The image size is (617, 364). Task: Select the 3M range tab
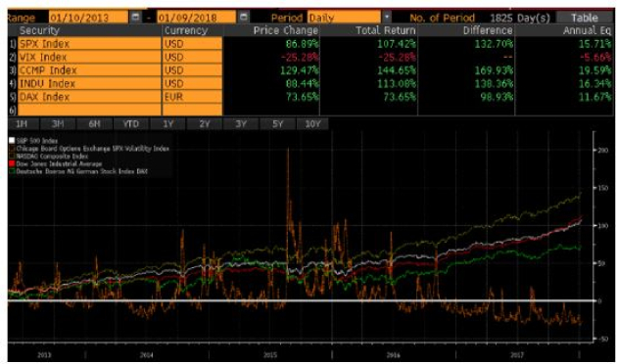[x=58, y=124]
